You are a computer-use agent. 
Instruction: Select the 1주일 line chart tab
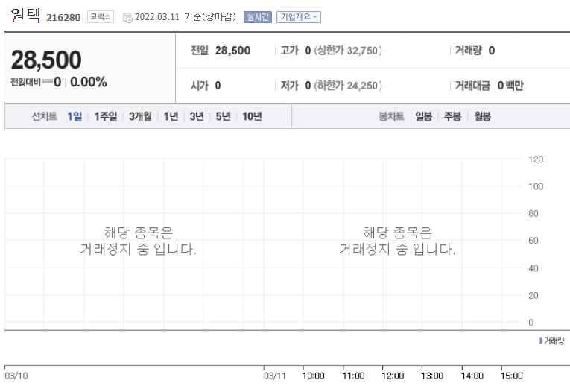coord(105,116)
